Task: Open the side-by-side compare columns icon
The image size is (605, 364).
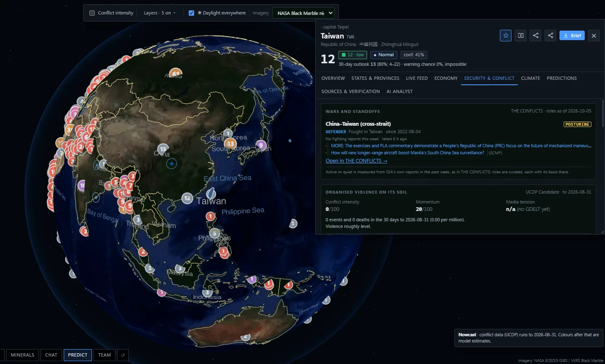Action: 521,36
